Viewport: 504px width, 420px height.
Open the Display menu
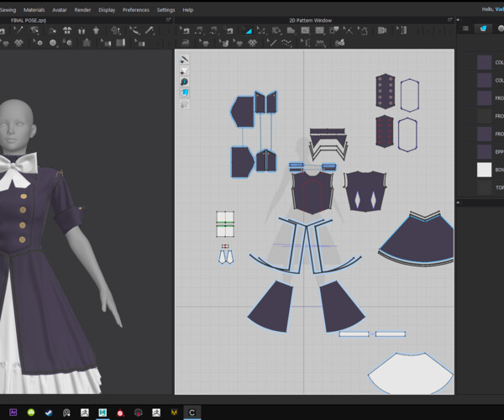point(107,10)
